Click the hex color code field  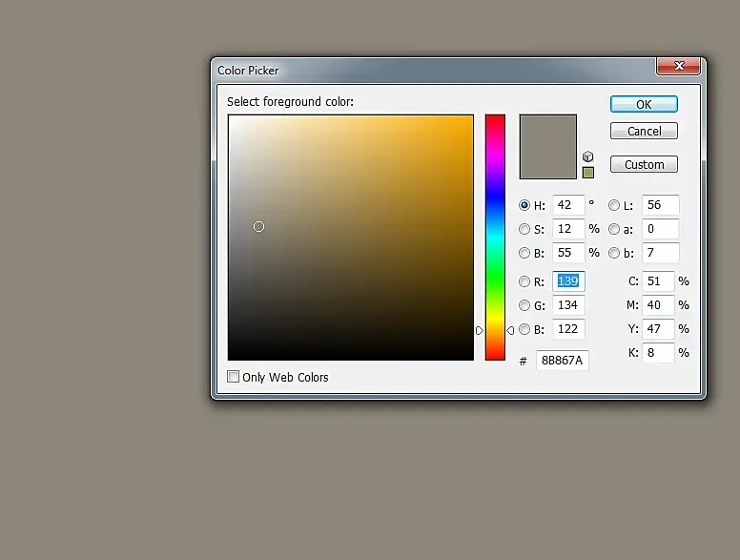(562, 361)
